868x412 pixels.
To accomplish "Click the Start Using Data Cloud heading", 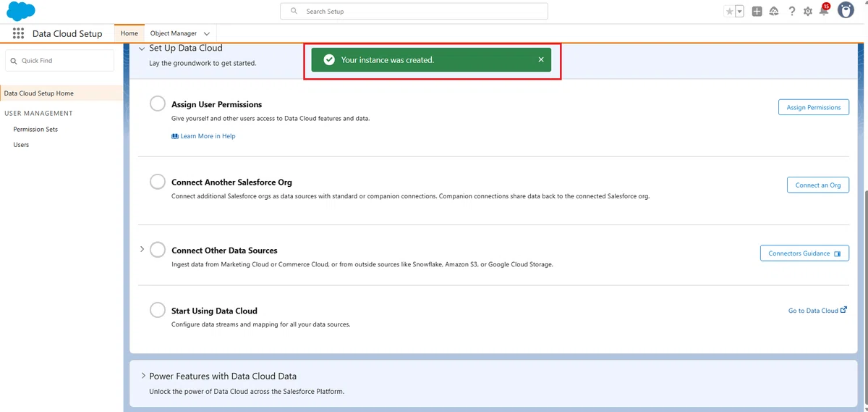I will (x=214, y=311).
